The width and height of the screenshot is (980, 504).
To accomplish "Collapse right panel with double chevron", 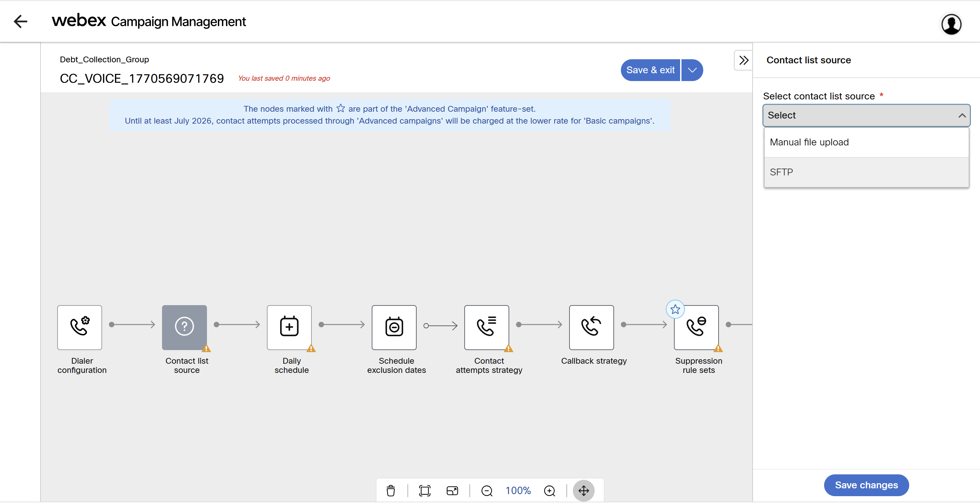I will [x=743, y=60].
